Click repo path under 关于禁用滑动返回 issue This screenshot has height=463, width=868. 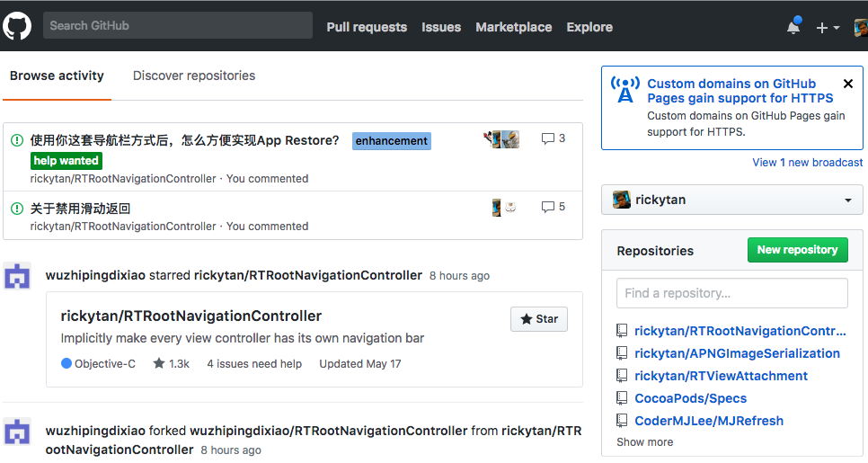pyautogui.click(x=123, y=227)
